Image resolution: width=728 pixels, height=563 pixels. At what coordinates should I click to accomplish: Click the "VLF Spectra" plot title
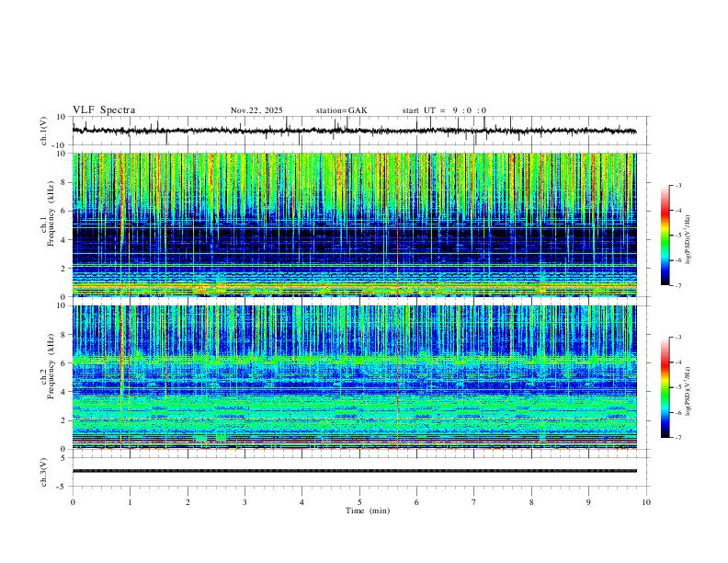pyautogui.click(x=104, y=110)
